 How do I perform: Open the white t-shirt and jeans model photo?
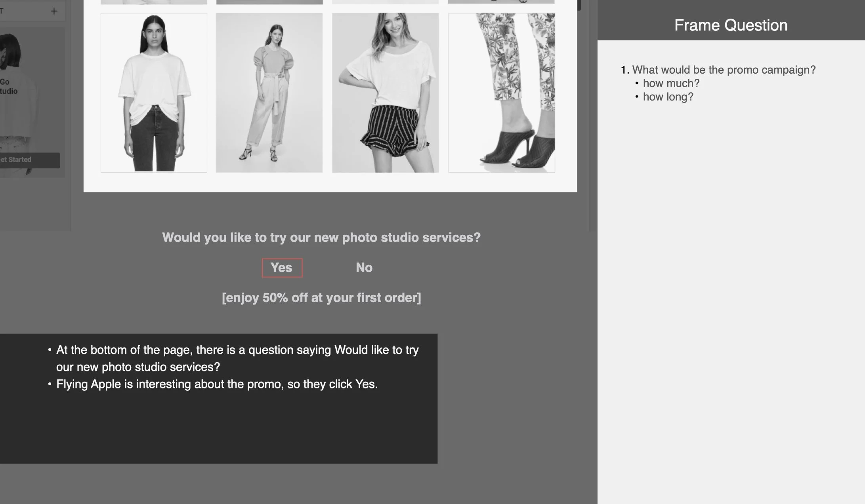[154, 93]
